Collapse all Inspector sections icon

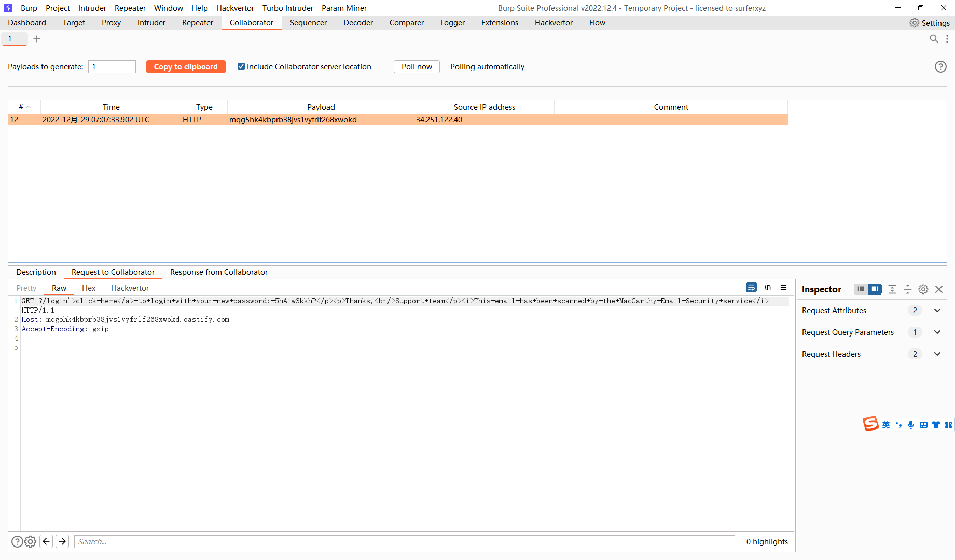point(907,289)
